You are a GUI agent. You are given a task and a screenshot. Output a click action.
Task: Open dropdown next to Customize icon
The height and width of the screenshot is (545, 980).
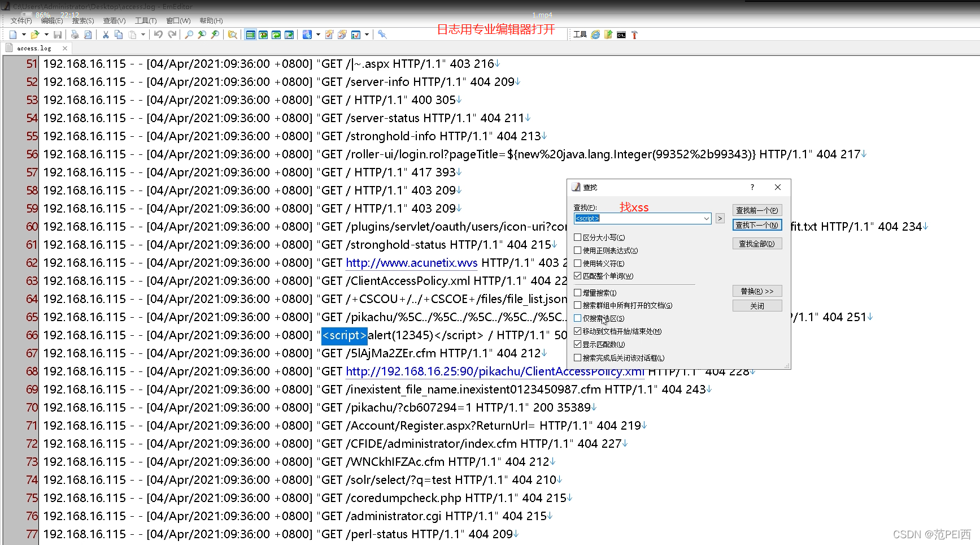367,34
